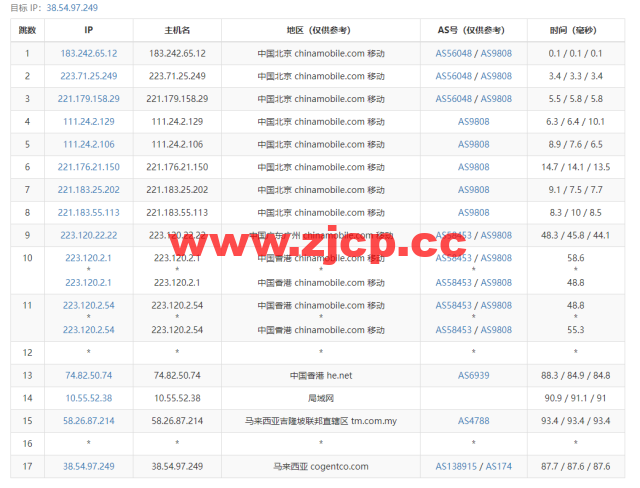640x488 pixels.
Task: Select region text 中国香港 he.net
Action: pyautogui.click(x=321, y=375)
